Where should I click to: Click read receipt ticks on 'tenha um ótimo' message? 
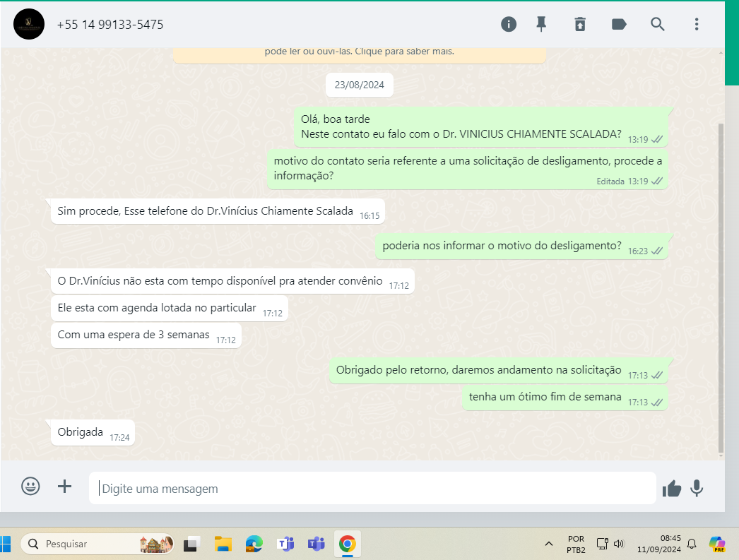pyautogui.click(x=657, y=403)
